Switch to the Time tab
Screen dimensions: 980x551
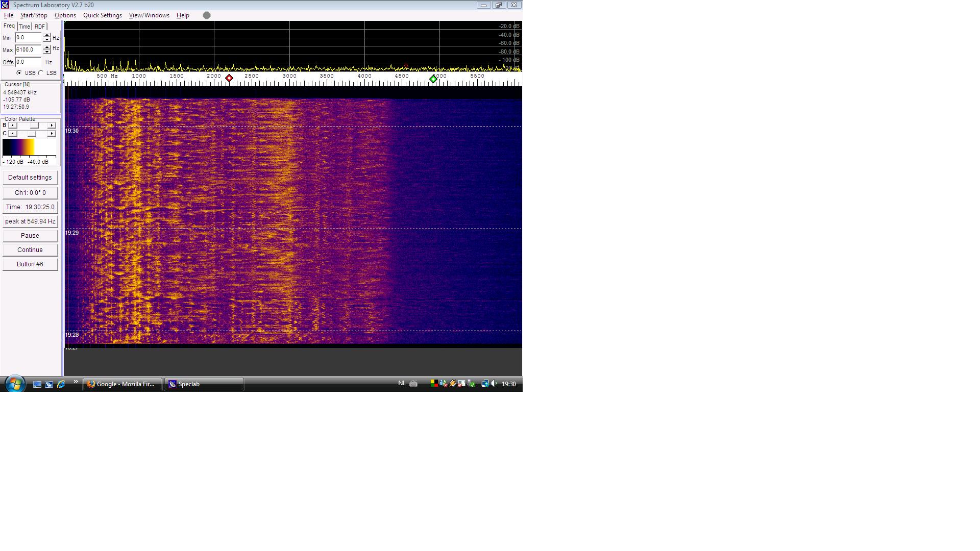click(24, 27)
